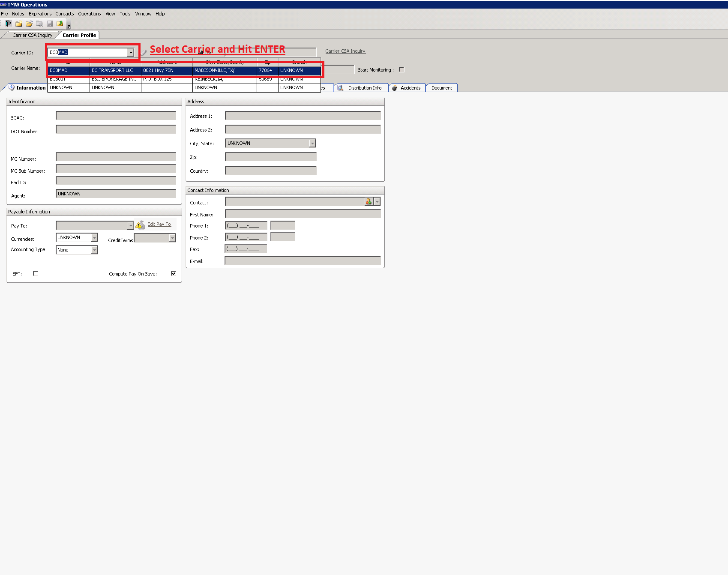Open the Currencies dropdown
Screen dimensions: 728x575
coord(94,237)
